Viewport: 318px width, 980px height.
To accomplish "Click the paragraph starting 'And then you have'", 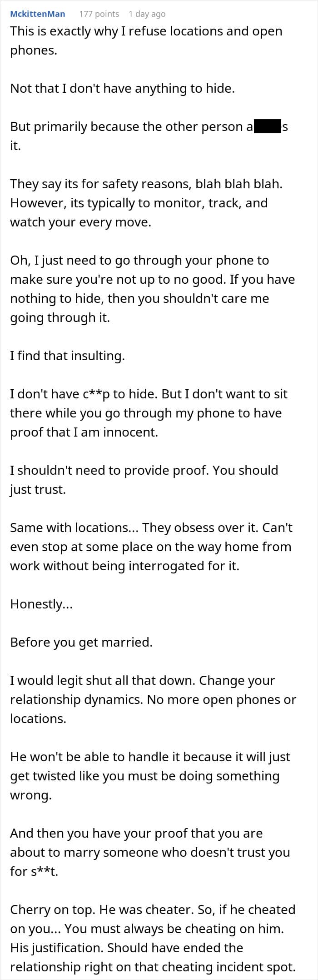I will (150, 852).
